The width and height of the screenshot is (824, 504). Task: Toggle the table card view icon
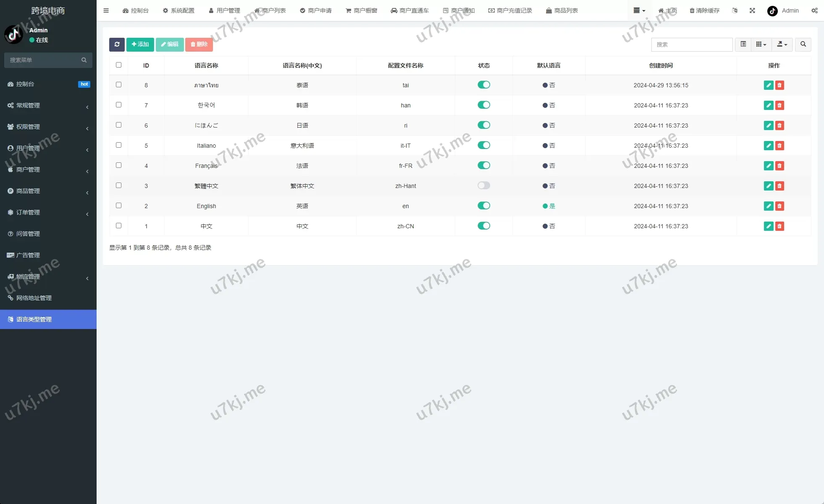click(x=743, y=44)
